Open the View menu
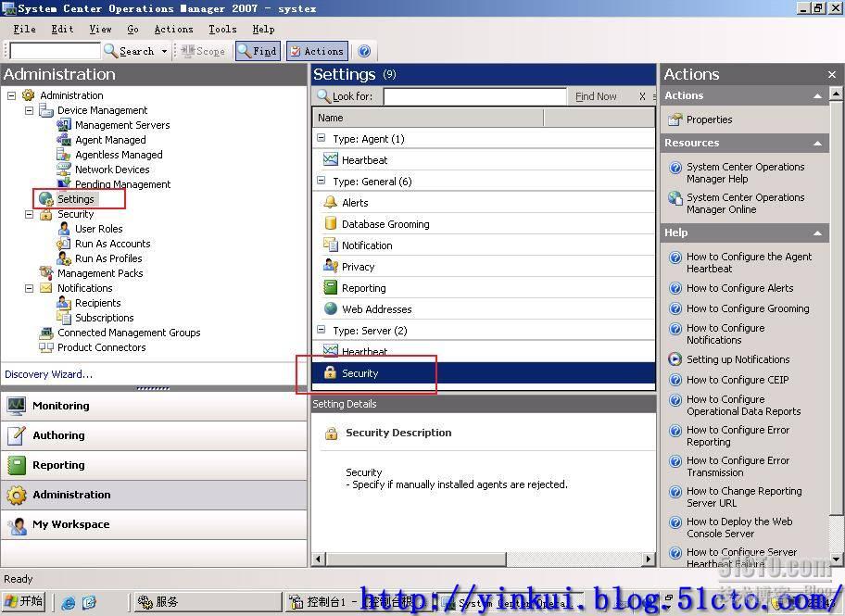845x616 pixels. coord(100,29)
